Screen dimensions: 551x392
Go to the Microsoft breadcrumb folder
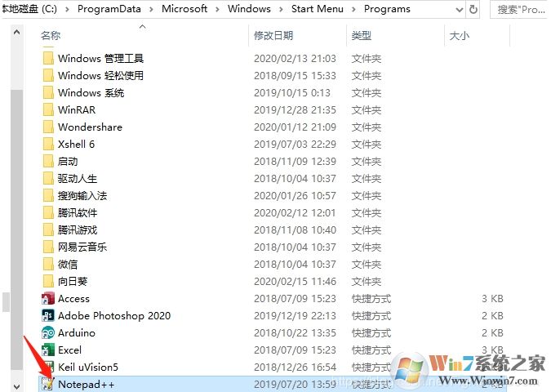coord(184,9)
